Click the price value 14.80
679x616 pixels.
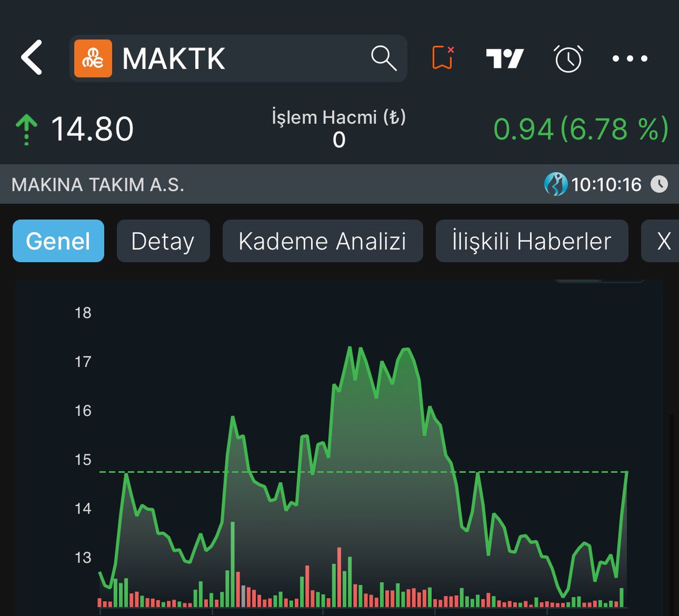pyautogui.click(x=92, y=129)
